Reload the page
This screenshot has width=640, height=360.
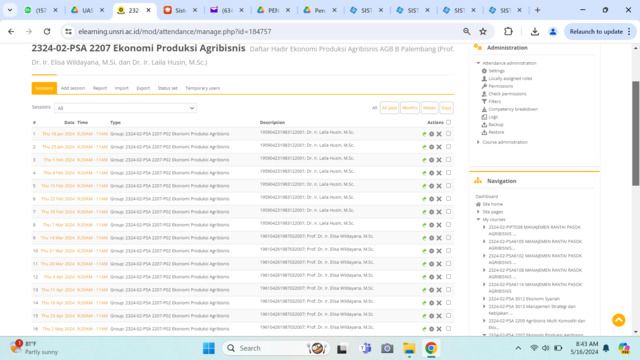[47, 31]
